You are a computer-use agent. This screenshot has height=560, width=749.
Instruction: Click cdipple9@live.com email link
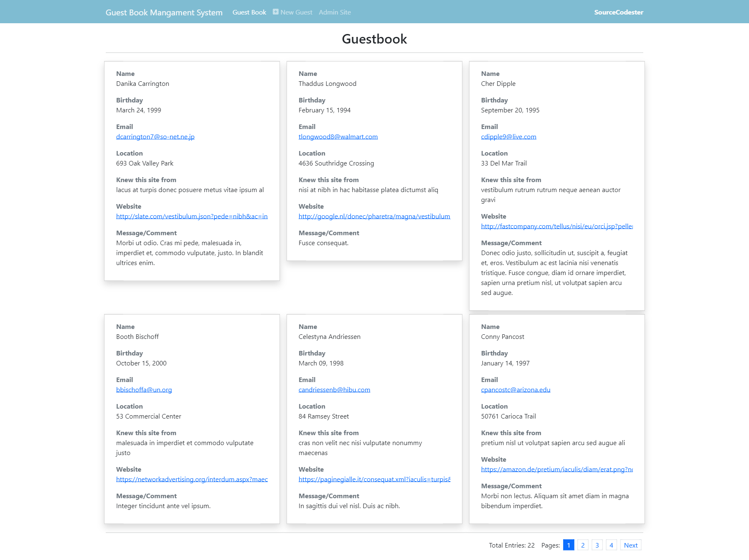pos(508,136)
